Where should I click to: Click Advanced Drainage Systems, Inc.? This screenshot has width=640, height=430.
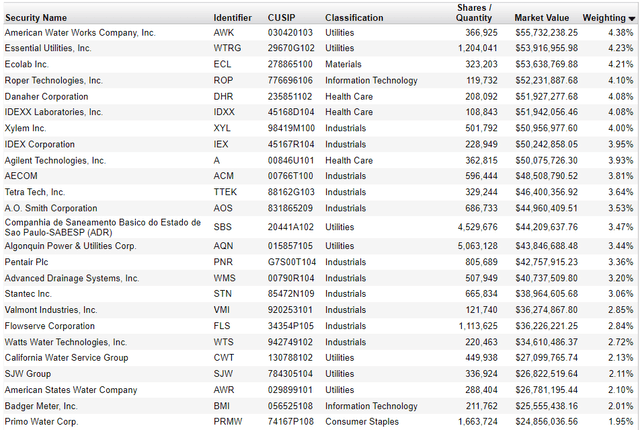72,278
